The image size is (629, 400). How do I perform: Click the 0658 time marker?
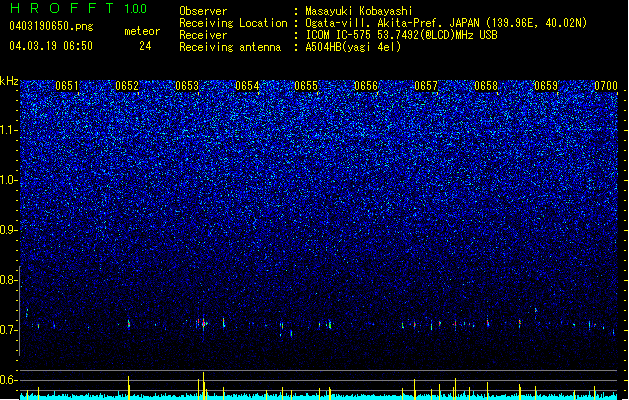486,86
